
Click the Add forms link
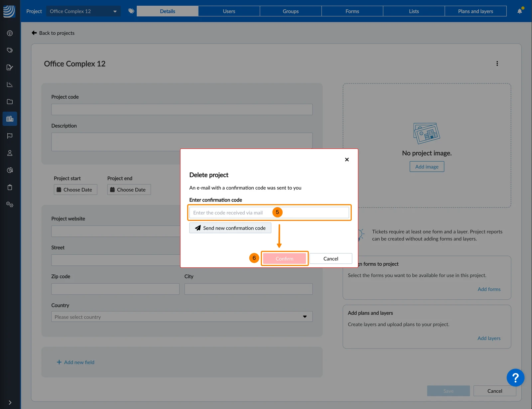[x=489, y=289]
